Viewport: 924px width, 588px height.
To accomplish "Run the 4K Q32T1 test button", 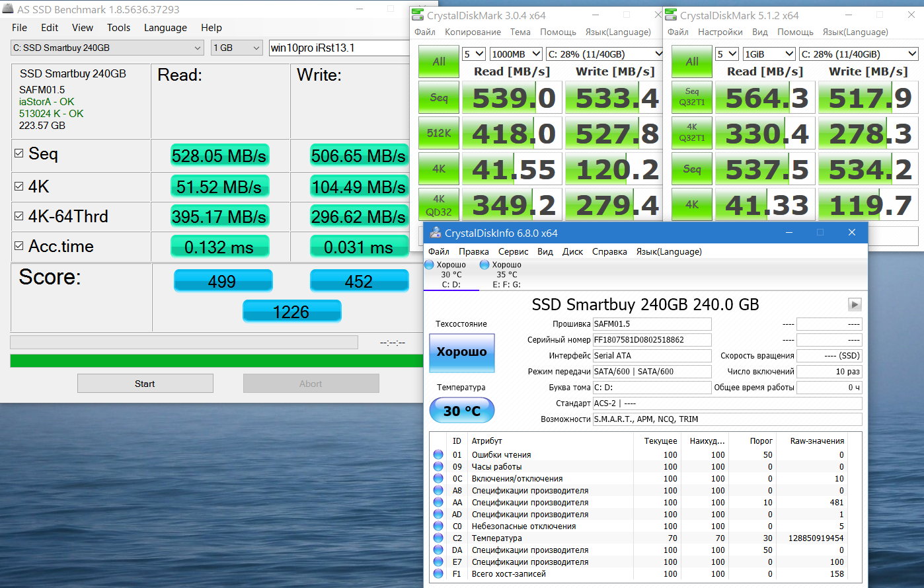I will 692,133.
